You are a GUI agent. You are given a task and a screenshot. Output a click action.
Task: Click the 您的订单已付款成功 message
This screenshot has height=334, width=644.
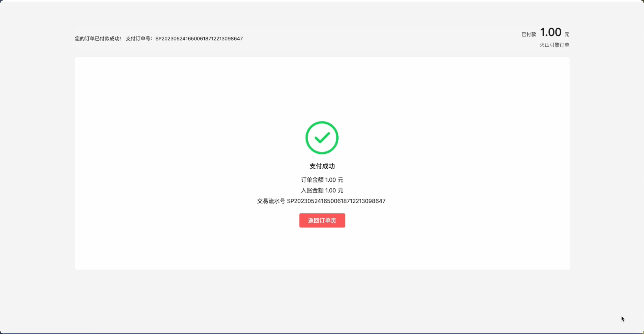click(98, 39)
